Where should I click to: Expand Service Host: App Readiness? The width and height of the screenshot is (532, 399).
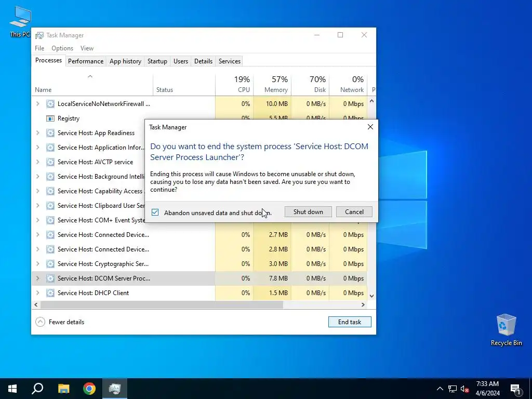click(37, 132)
